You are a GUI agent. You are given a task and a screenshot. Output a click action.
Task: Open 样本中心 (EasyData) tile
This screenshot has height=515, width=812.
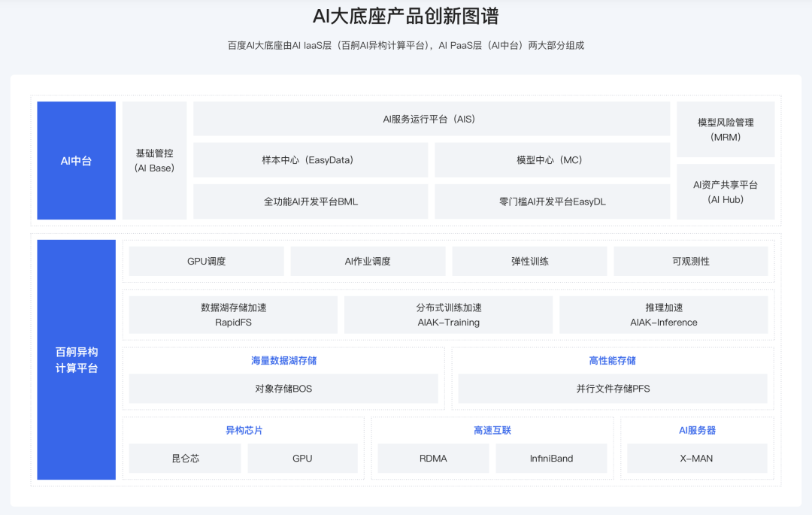point(311,160)
